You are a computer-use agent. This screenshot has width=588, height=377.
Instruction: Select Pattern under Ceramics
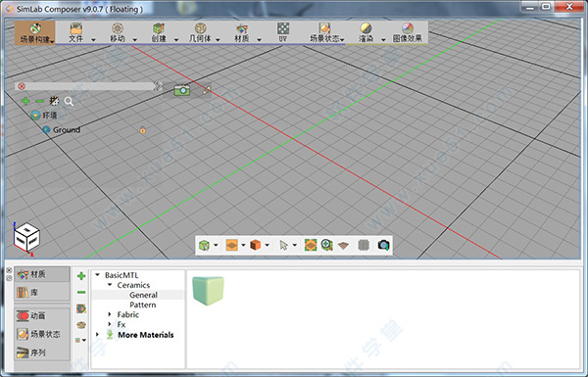(143, 305)
